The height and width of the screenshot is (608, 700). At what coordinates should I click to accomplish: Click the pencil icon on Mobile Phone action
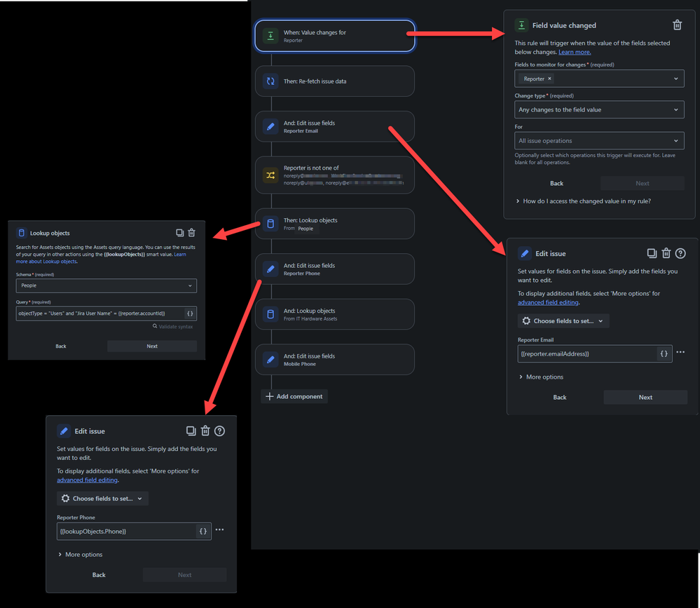tap(270, 359)
